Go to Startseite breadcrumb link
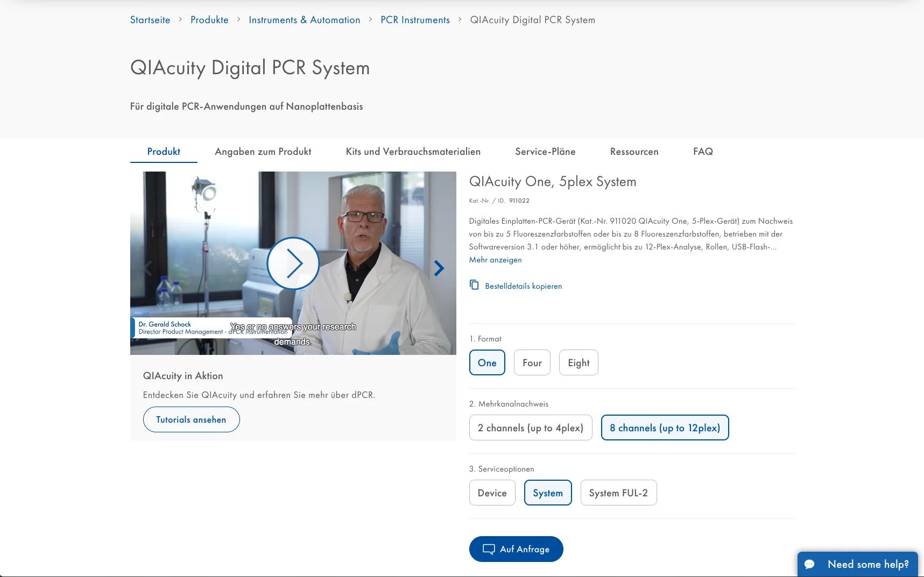The image size is (924, 577). pyautogui.click(x=150, y=20)
